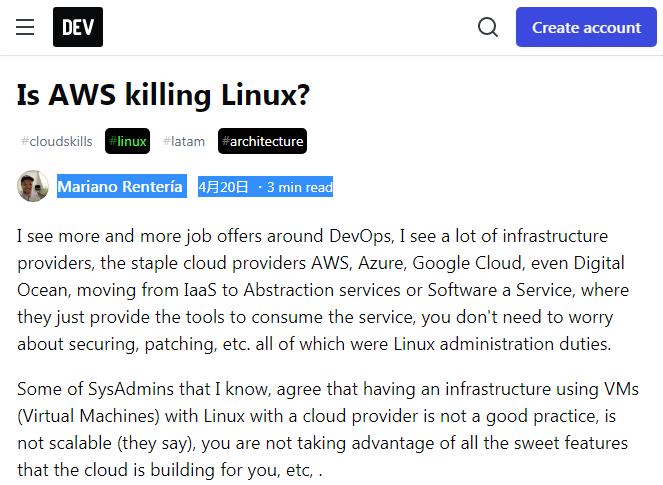Open the #architecture tag
The width and height of the screenshot is (663, 485).
click(x=262, y=141)
